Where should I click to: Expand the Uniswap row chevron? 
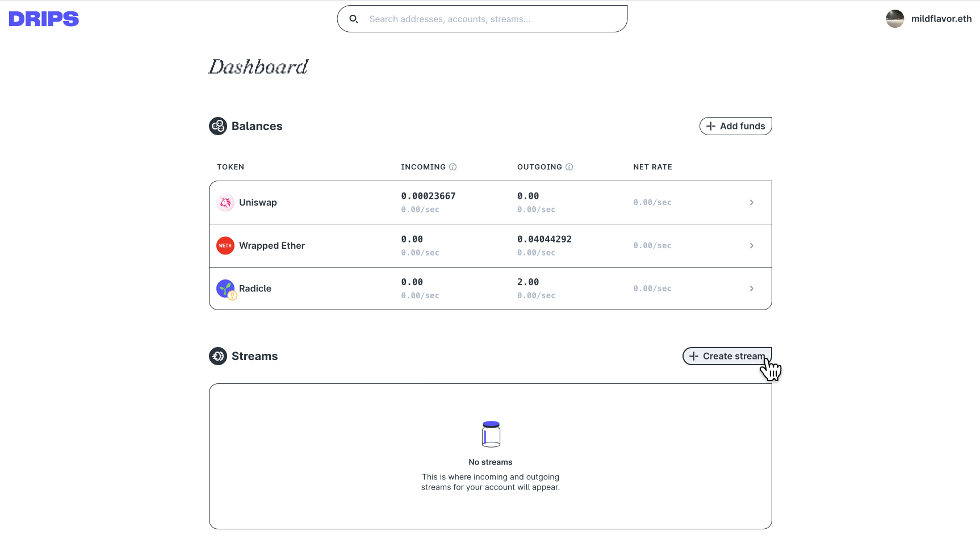[x=752, y=203]
